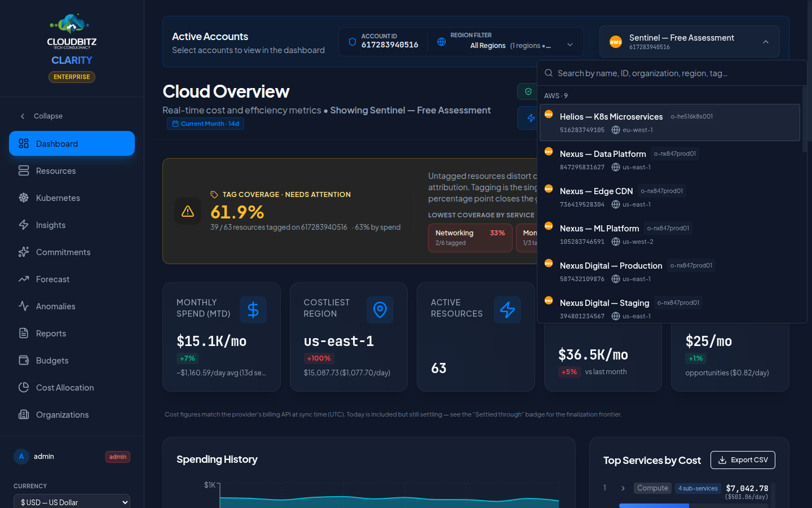Click the Account ID shield icon
The height and width of the screenshot is (508, 812).
click(x=352, y=42)
